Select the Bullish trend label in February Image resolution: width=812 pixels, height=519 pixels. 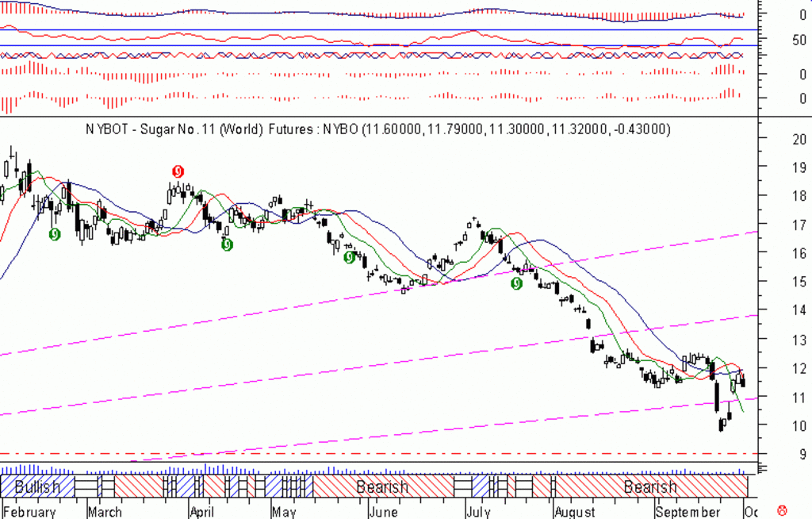37,486
